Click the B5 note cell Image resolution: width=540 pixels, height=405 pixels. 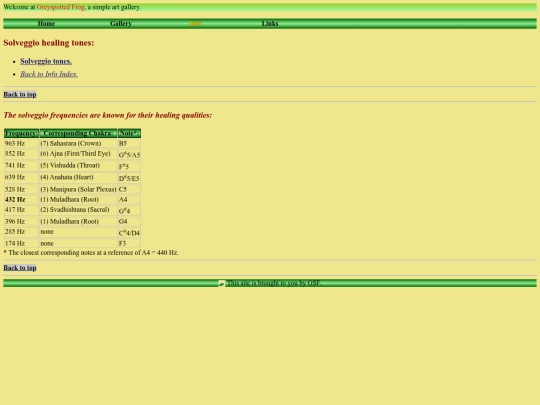tap(129, 143)
